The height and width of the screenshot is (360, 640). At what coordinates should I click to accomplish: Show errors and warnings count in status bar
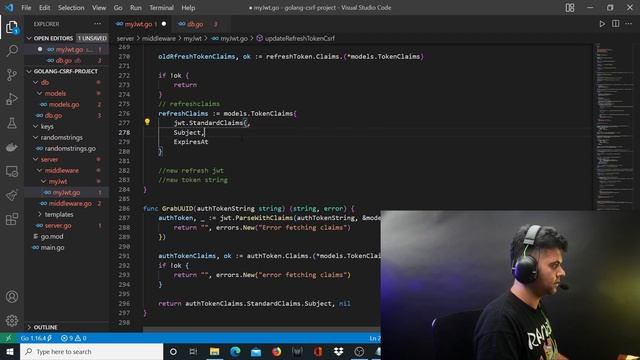(x=73, y=338)
